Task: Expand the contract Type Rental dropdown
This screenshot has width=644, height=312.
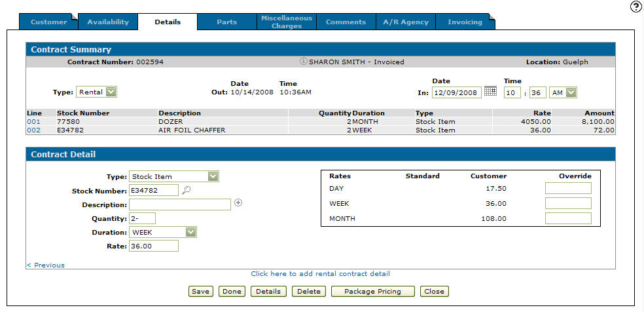Action: pos(111,92)
